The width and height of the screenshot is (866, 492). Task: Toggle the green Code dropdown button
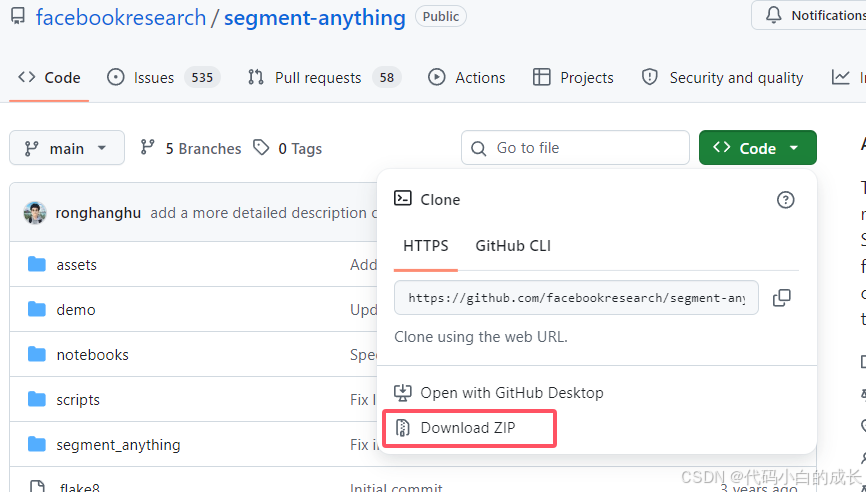click(758, 147)
